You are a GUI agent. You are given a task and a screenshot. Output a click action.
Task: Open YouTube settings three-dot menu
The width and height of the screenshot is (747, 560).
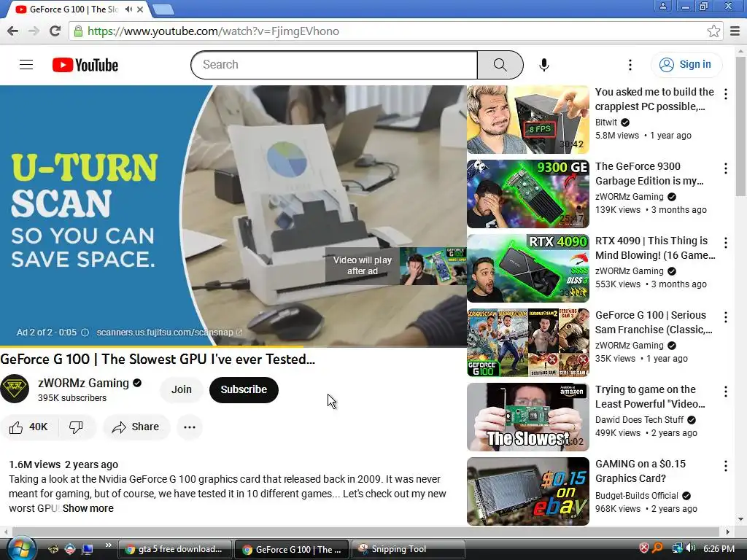[x=630, y=65]
